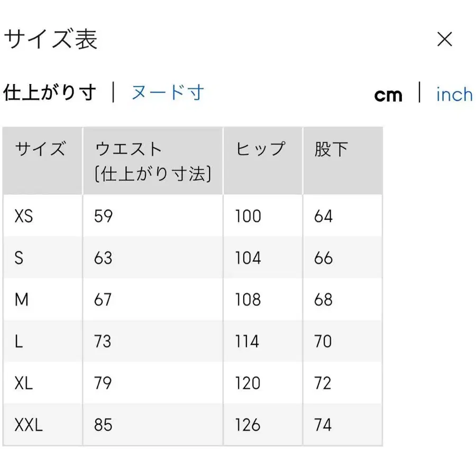This screenshot has width=476, height=476.
Task: Select the 仕上がり寸 tab
Action: (50, 91)
